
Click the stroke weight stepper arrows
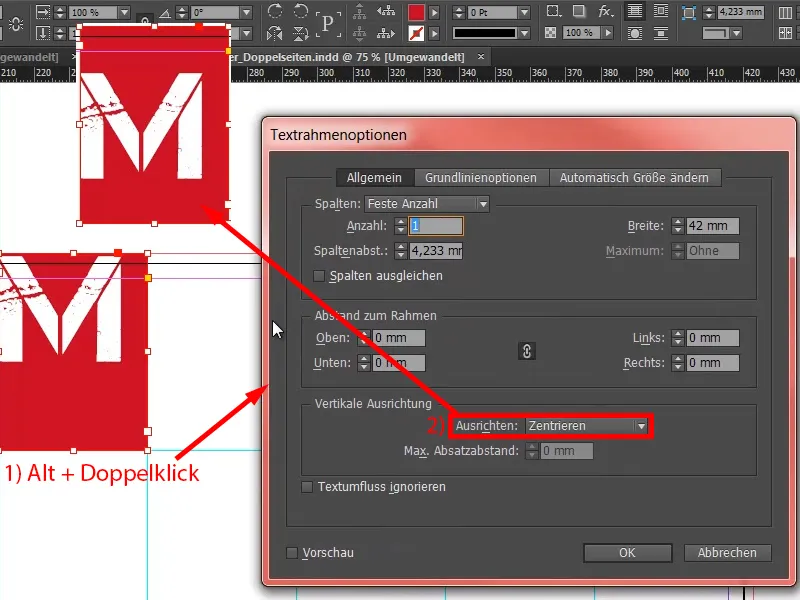[x=459, y=12]
